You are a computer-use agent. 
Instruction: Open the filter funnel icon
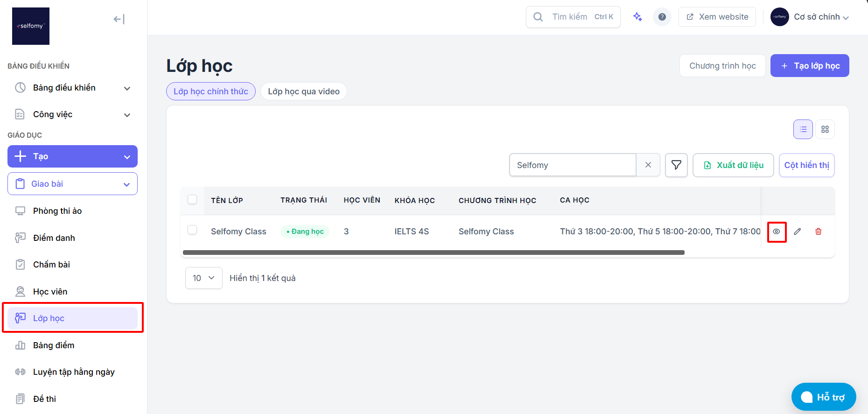pos(676,165)
